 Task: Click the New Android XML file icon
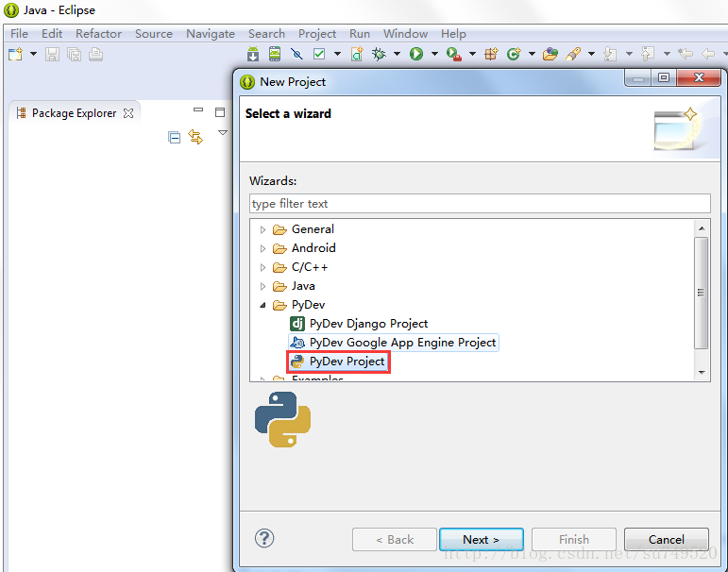[357, 55]
